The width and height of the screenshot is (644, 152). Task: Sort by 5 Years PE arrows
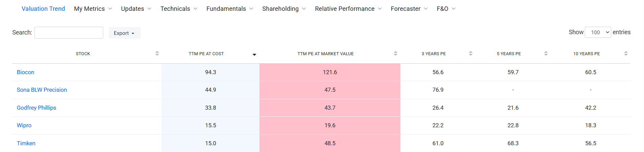(x=546, y=53)
